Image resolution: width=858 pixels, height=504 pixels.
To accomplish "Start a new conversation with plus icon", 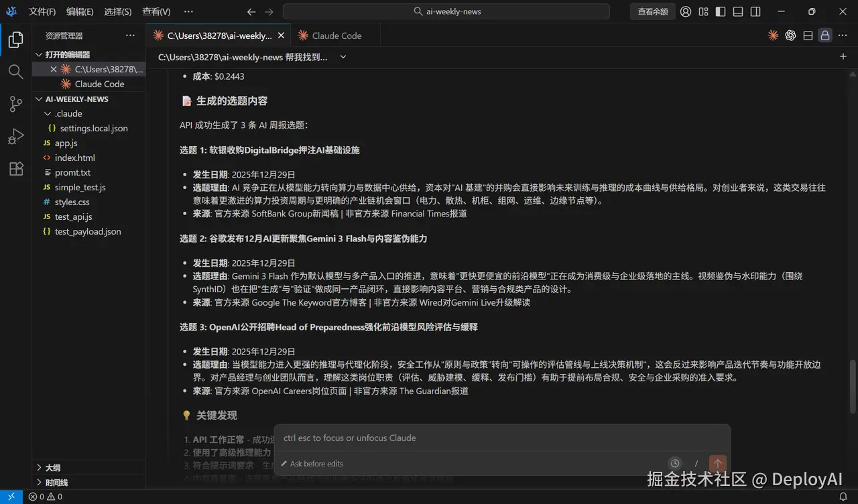I will (x=843, y=57).
